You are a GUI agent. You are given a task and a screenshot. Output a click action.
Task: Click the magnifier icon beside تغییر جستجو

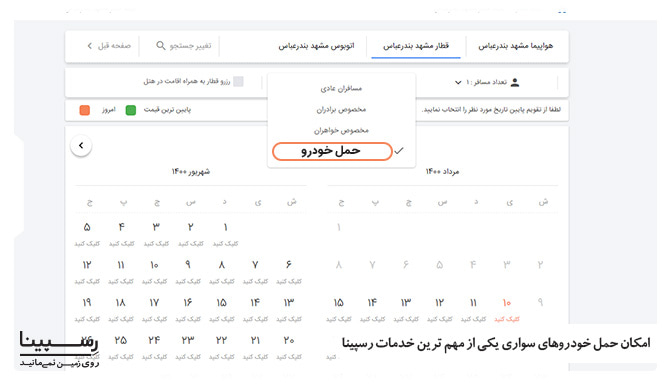point(161,45)
